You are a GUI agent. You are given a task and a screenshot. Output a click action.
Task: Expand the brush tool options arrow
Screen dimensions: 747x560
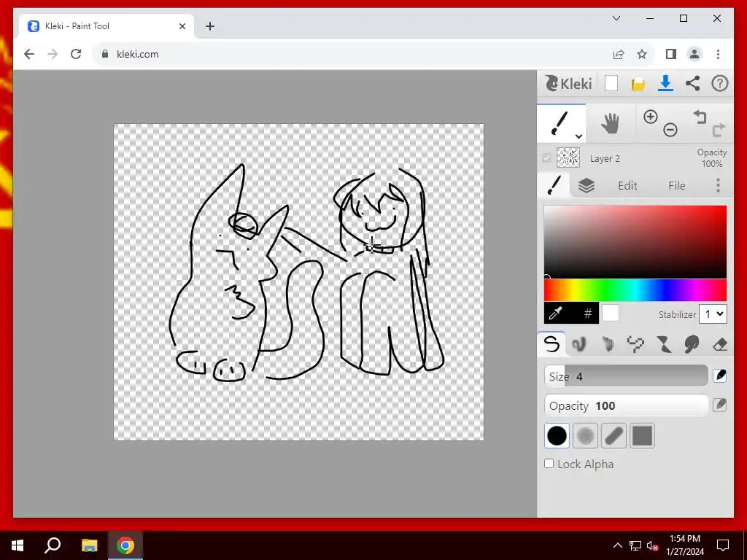point(578,136)
